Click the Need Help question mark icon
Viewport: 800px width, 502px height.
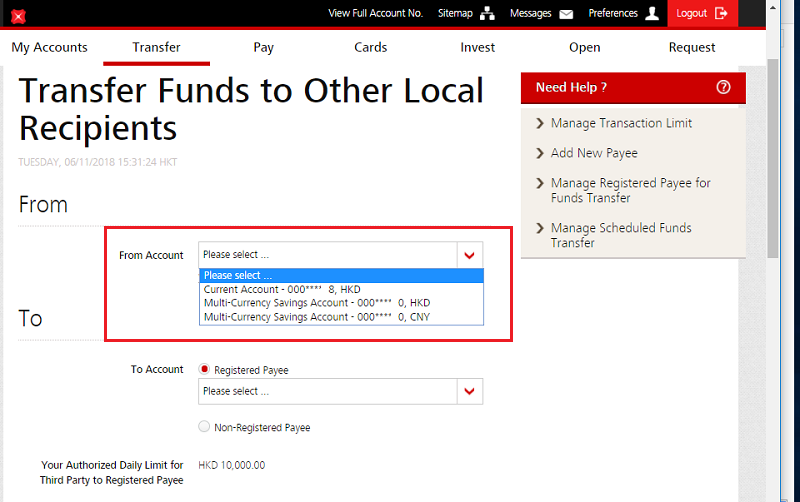(x=724, y=88)
